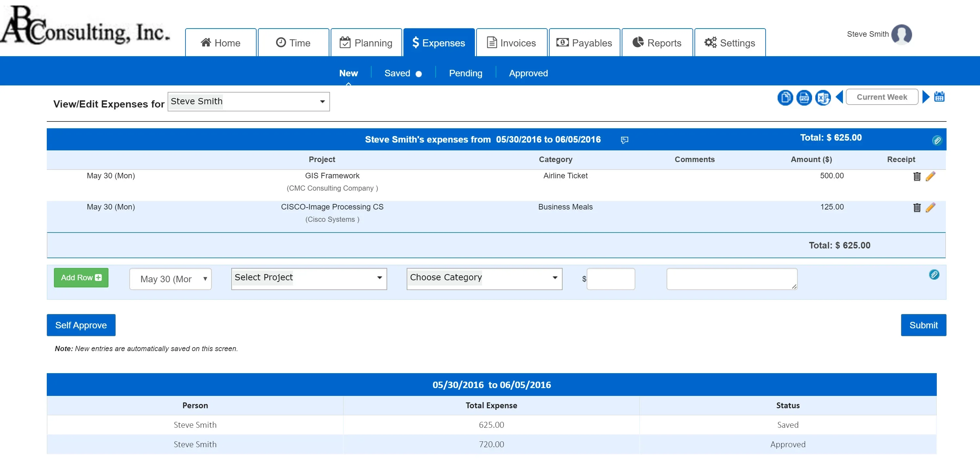Edit the Business Meals expense with pencil
The width and height of the screenshot is (980, 468).
931,208
